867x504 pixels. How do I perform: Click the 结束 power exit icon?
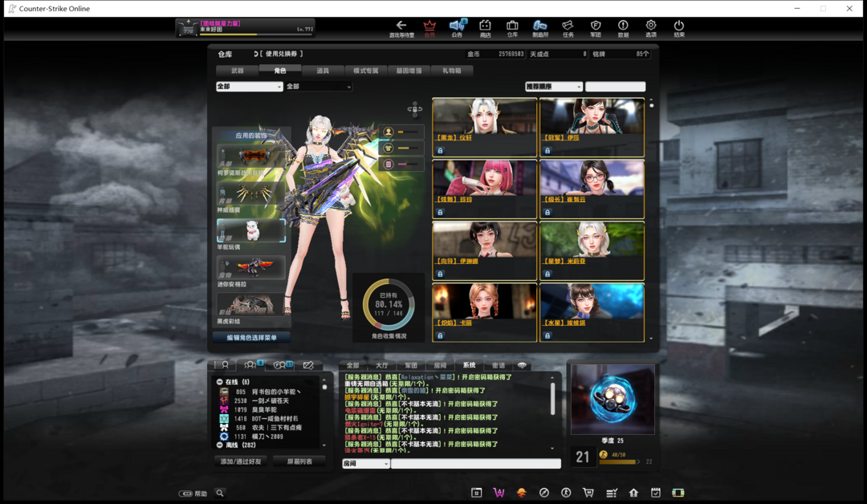[x=679, y=28]
